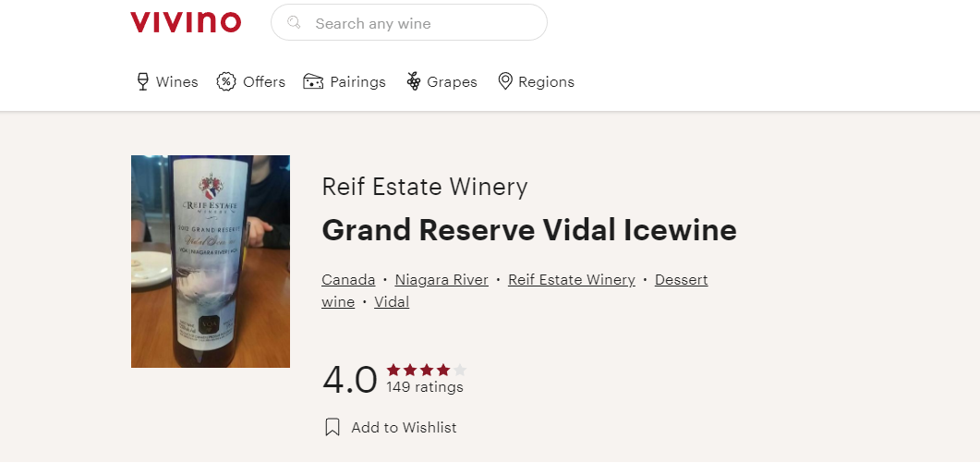Click the Offers percent badge icon

226,81
